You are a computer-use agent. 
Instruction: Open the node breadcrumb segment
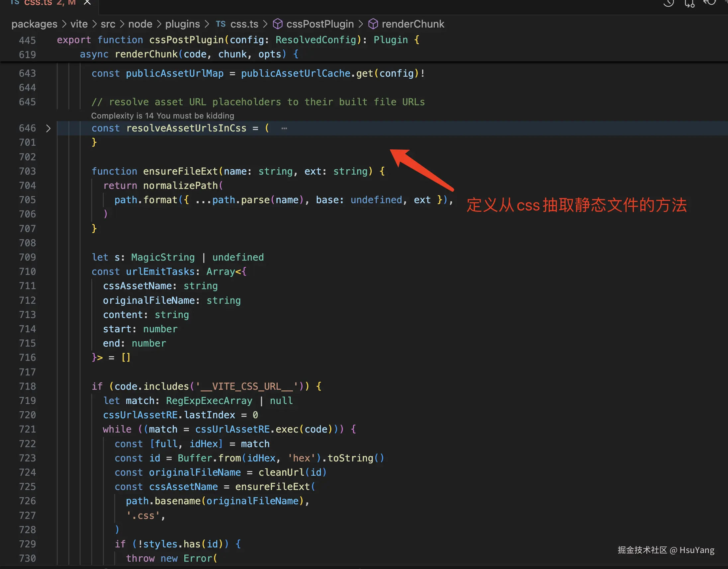click(x=140, y=24)
